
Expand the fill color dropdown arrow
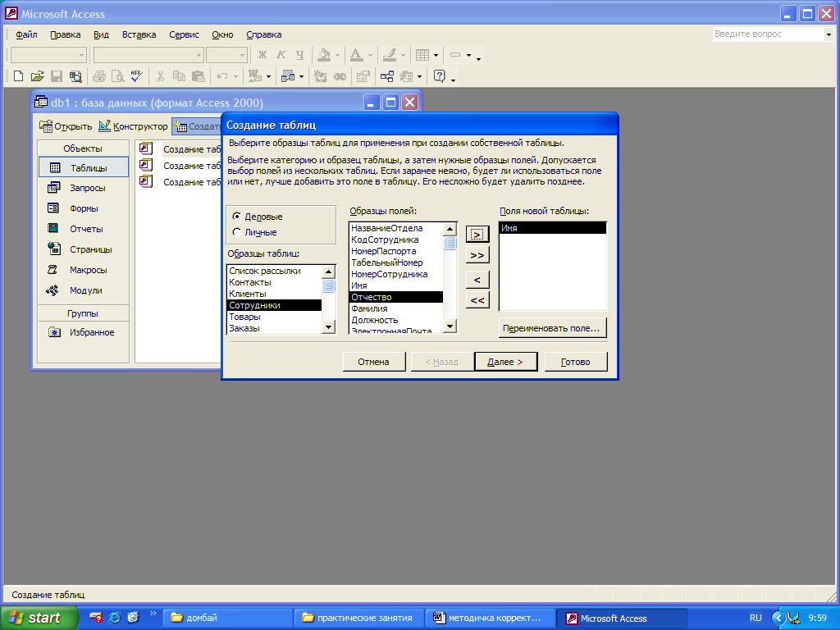point(337,55)
